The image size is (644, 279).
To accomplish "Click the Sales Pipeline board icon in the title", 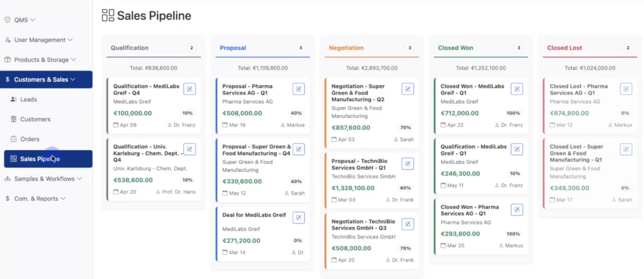I will (x=108, y=15).
